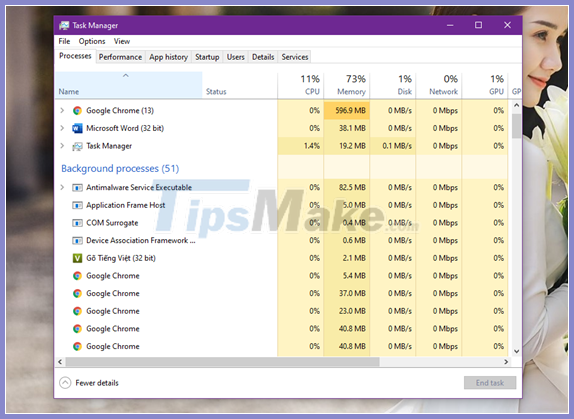574x419 pixels.
Task: Switch to the Startup tab
Action: click(x=207, y=57)
